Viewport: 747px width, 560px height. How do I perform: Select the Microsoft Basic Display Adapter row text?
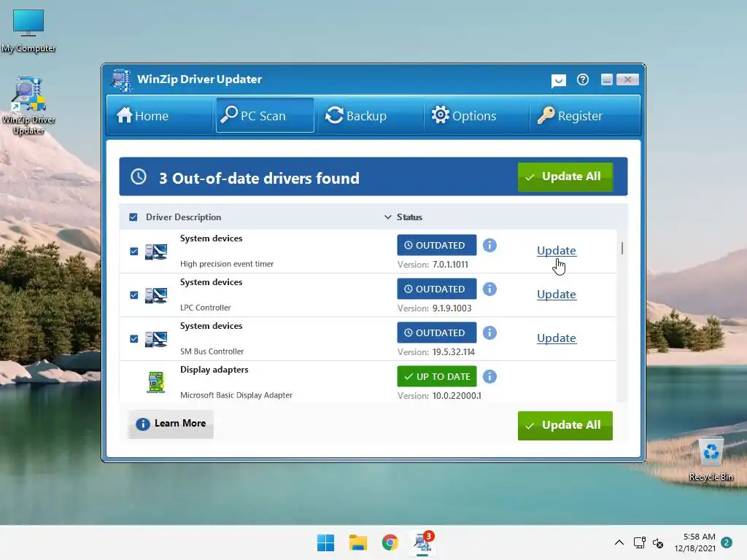click(236, 395)
